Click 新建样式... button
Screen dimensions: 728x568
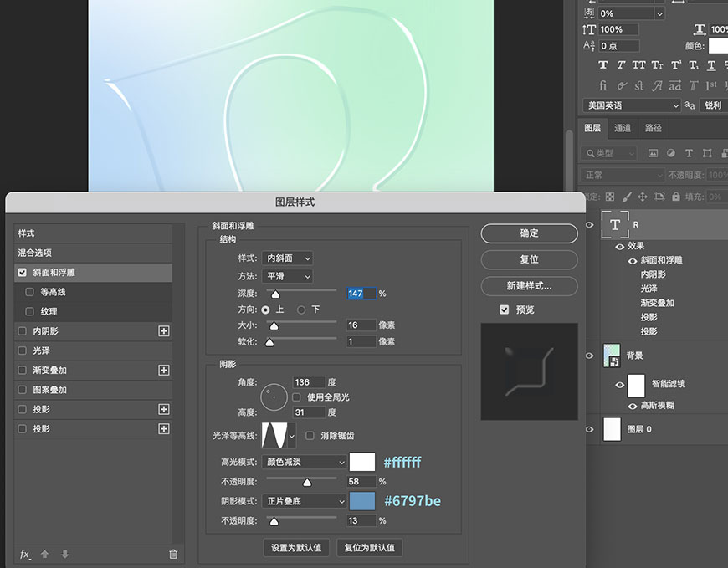530,286
